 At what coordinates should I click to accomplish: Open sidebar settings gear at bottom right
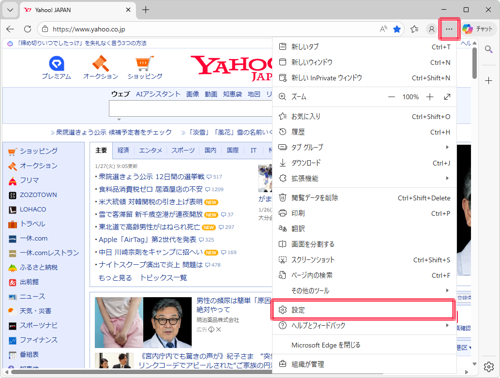tap(489, 366)
